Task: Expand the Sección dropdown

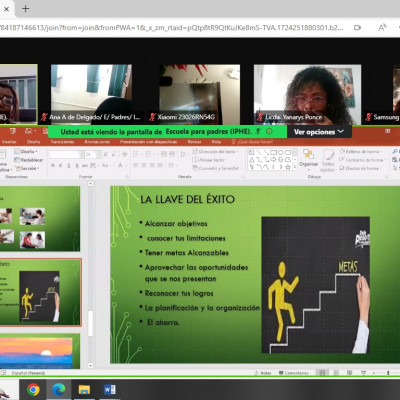Action: pos(27,168)
